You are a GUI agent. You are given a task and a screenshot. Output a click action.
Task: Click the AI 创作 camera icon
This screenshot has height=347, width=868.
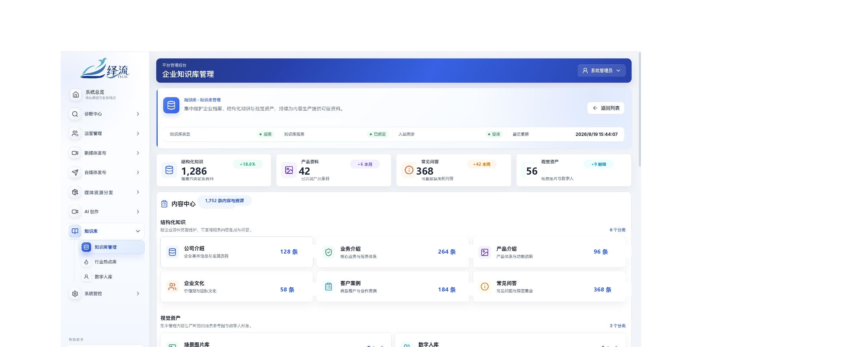[75, 212]
